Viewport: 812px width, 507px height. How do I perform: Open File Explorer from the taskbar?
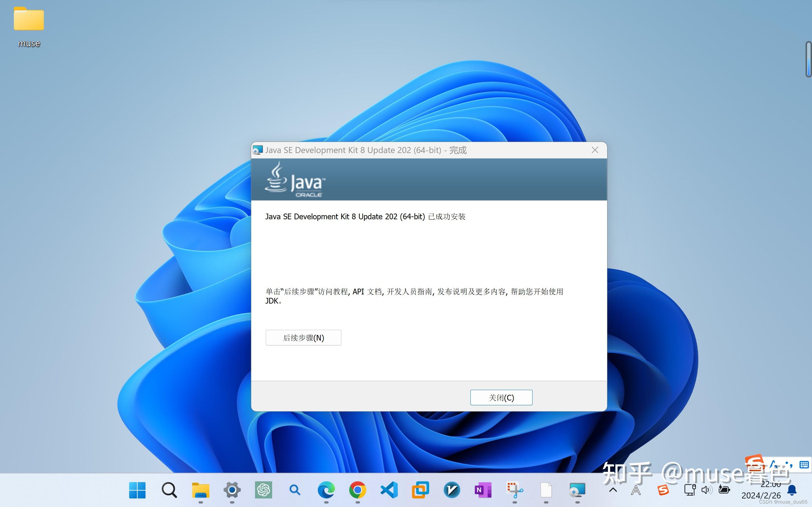(200, 490)
